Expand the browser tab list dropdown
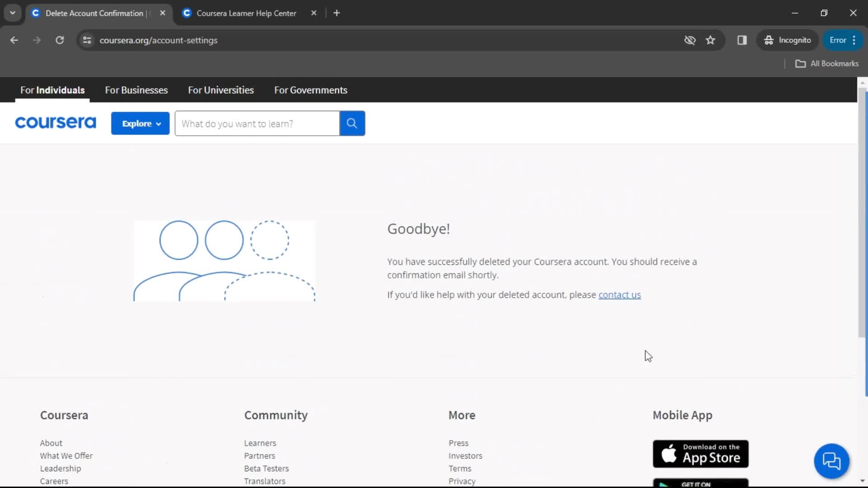 13,13
